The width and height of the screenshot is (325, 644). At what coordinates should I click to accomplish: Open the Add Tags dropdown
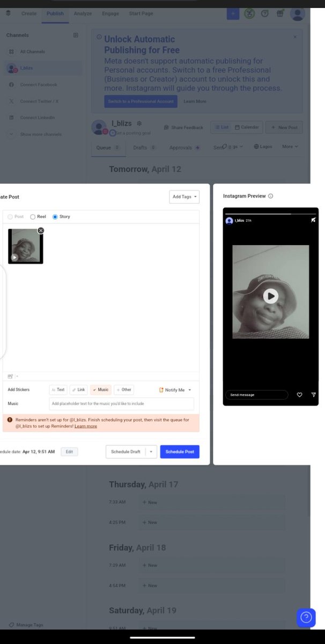point(184,197)
